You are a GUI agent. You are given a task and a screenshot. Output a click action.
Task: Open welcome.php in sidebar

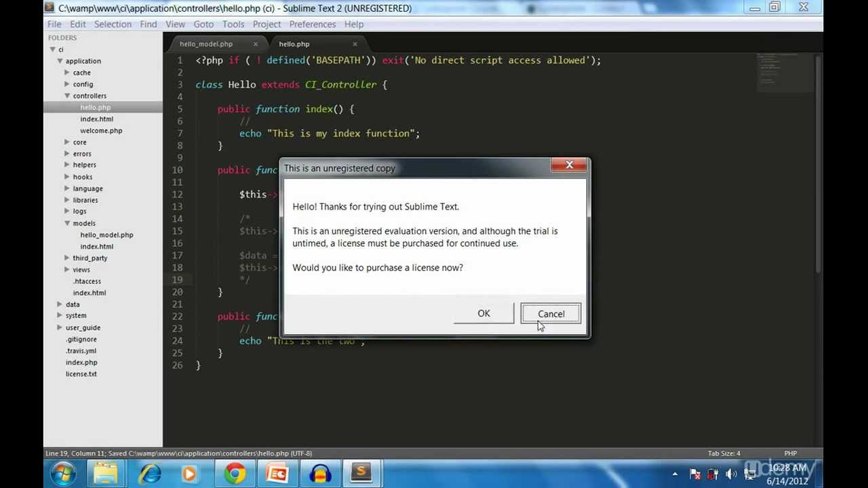click(x=101, y=130)
